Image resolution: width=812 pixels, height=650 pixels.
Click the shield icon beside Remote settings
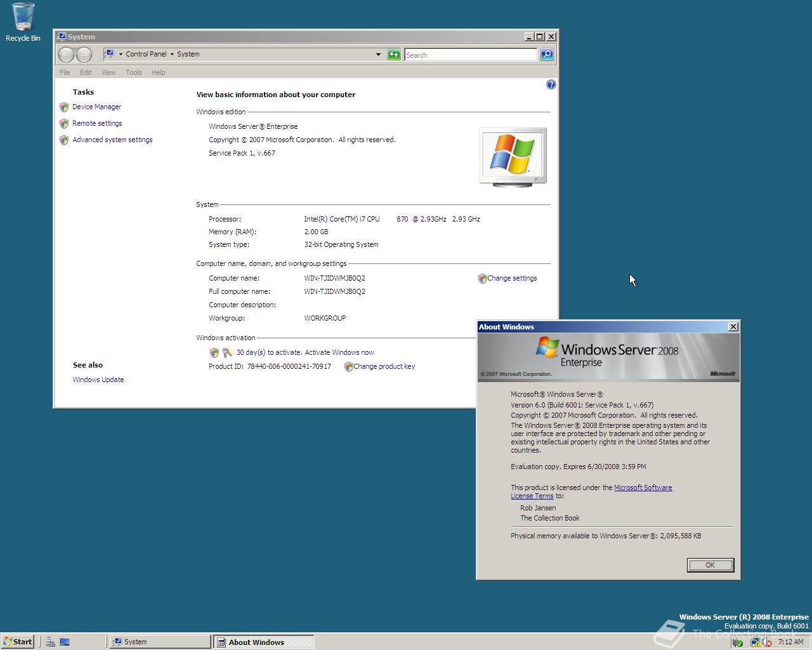click(64, 124)
